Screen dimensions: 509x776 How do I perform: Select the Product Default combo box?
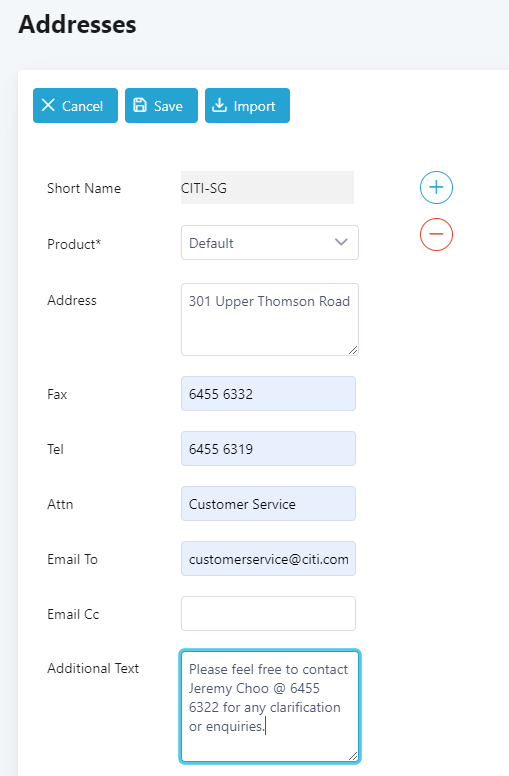pos(270,242)
